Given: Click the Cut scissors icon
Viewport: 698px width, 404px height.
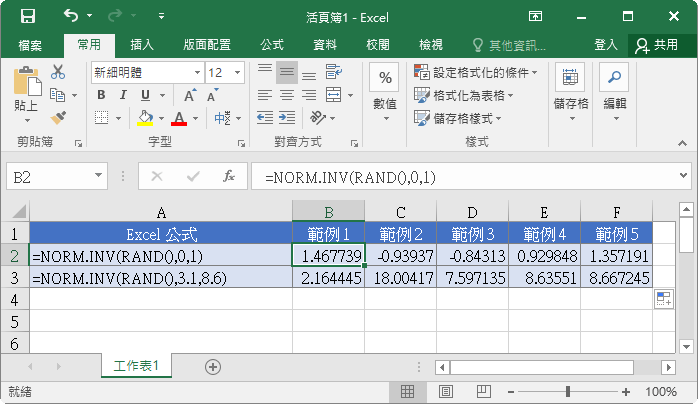Looking at the screenshot, I should coord(58,72).
